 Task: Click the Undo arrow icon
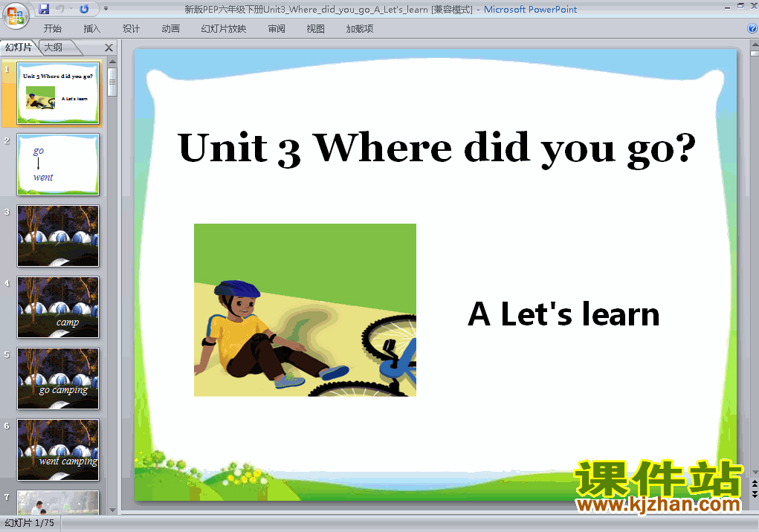pos(60,9)
